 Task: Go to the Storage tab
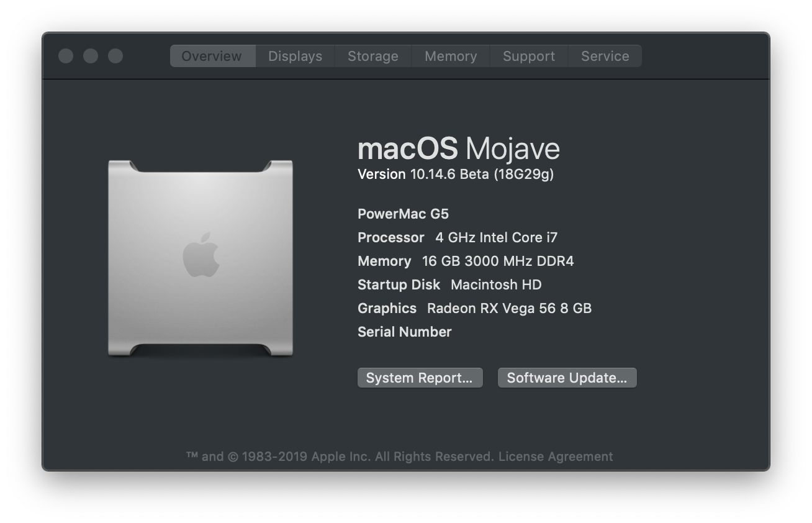click(373, 56)
